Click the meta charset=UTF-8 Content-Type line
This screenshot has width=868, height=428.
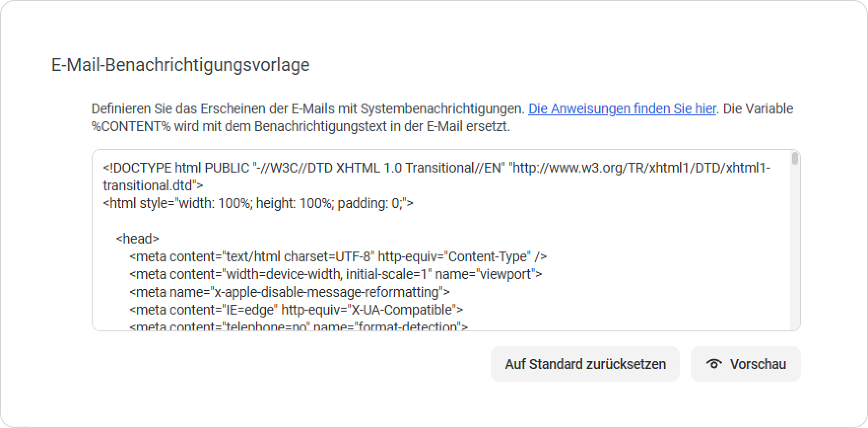click(x=338, y=256)
